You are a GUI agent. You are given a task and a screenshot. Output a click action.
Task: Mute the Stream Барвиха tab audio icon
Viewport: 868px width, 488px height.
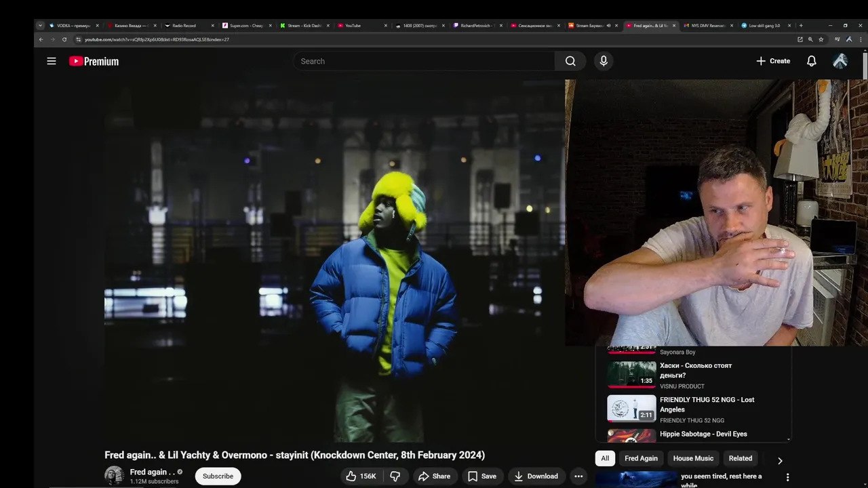coord(608,25)
